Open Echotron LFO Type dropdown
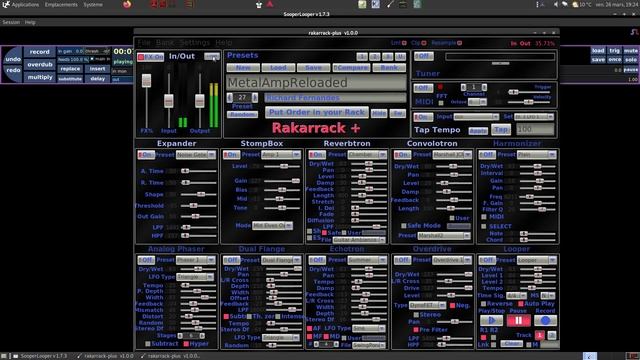Image resolution: width=640 pixels, height=360 pixels. click(369, 328)
